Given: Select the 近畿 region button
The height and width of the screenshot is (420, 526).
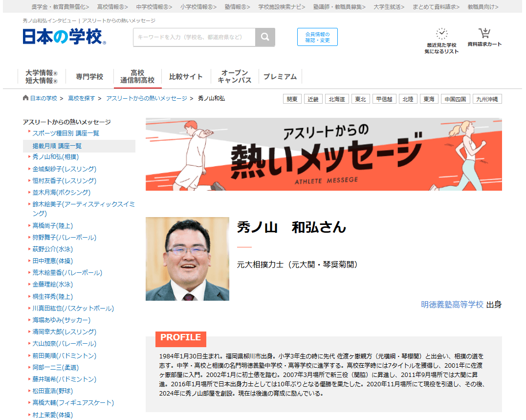Looking at the screenshot, I should (x=313, y=99).
